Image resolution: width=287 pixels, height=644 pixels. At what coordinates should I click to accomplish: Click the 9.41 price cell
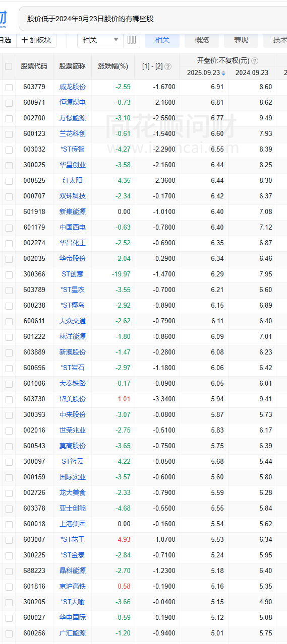point(265,399)
